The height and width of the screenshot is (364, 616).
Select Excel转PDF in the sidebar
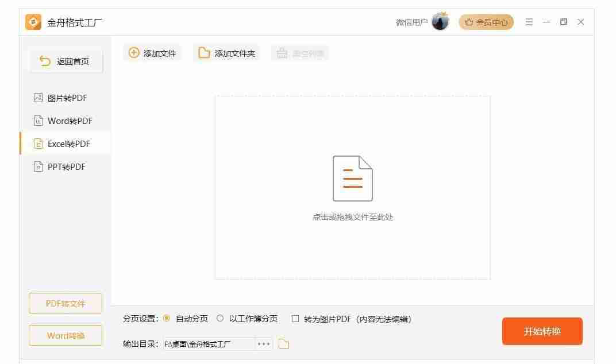tap(65, 144)
